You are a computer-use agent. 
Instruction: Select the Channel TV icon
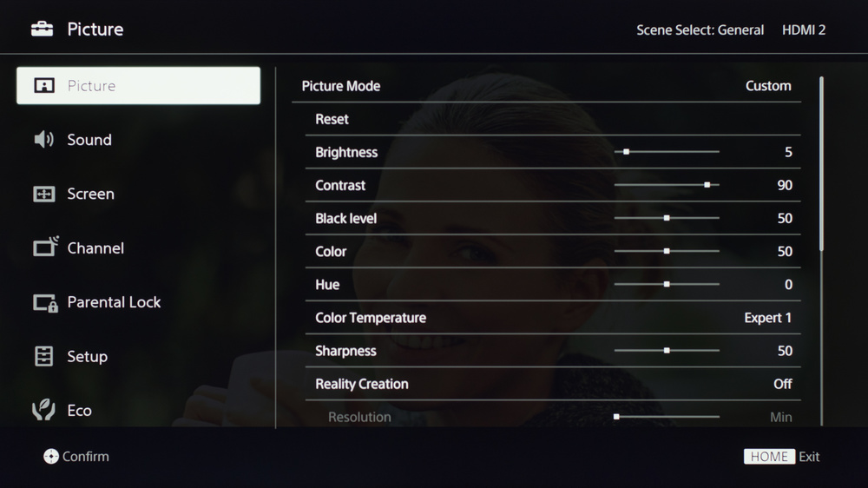(x=45, y=247)
